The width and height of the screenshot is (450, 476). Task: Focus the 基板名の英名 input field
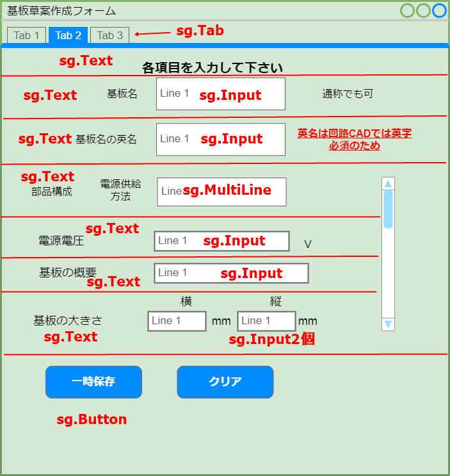click(221, 139)
